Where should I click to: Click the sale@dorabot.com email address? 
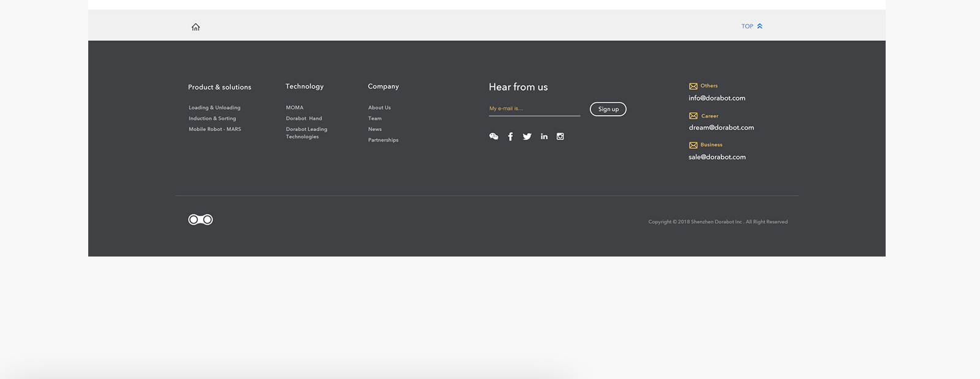tap(717, 157)
